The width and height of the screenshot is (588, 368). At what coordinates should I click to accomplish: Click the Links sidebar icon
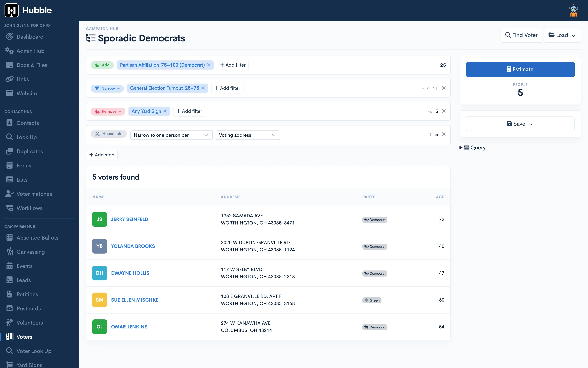pyautogui.click(x=10, y=79)
